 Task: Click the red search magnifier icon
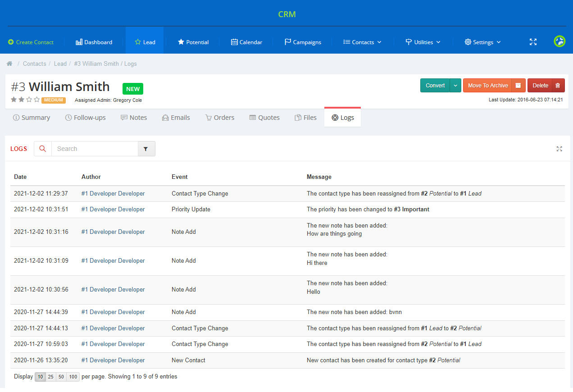click(x=43, y=149)
